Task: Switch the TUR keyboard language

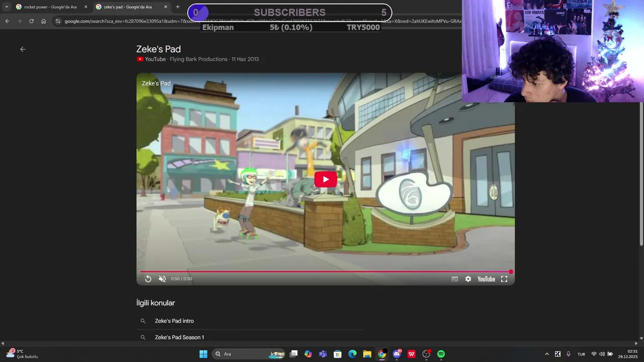Action: tap(581, 354)
